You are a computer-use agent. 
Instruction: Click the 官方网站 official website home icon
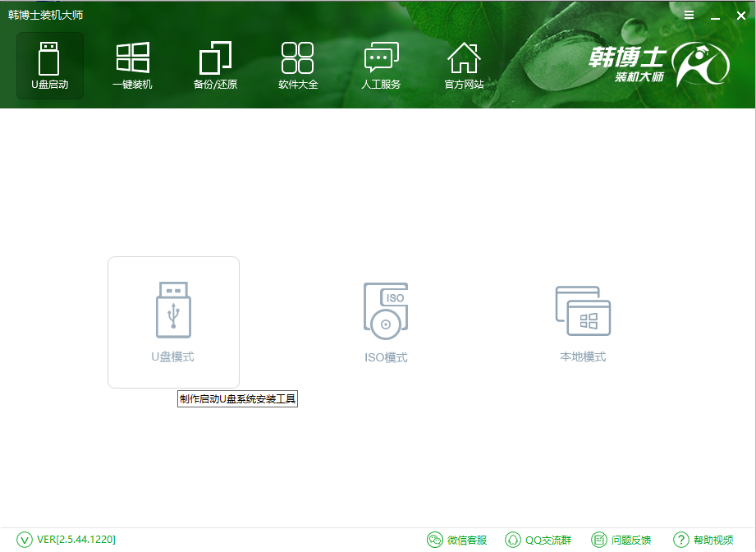point(463,66)
